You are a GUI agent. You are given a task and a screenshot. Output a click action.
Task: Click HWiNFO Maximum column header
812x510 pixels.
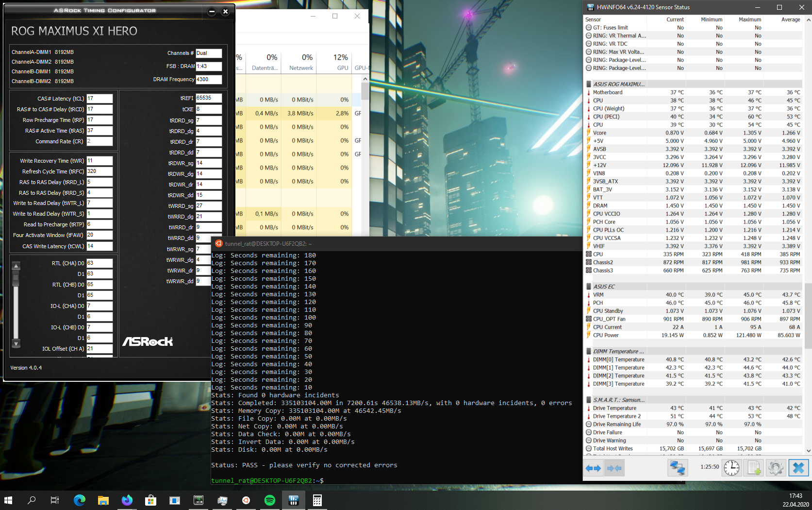[x=750, y=19]
